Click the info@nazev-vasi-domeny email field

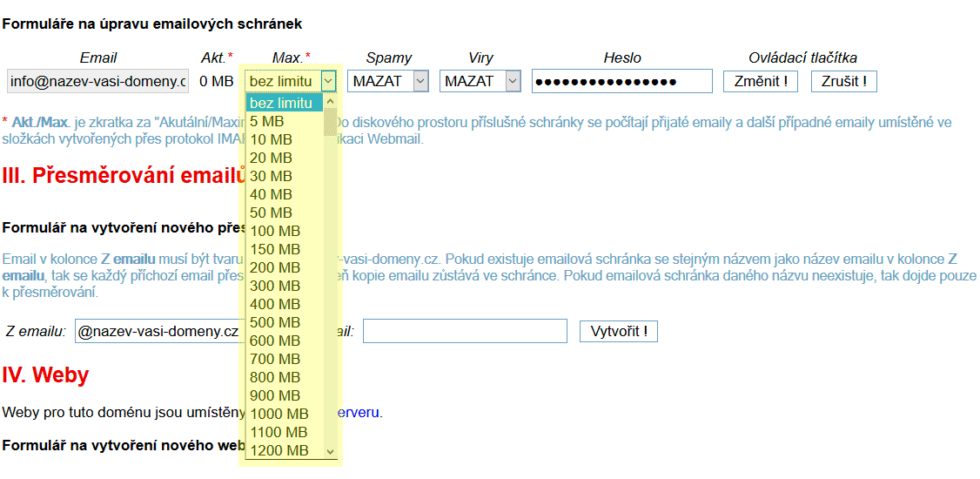click(97, 81)
